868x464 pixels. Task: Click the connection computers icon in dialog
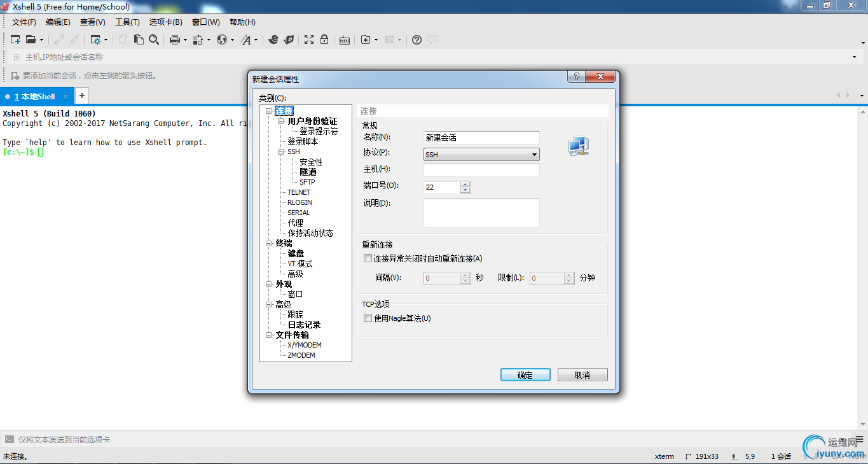click(579, 146)
